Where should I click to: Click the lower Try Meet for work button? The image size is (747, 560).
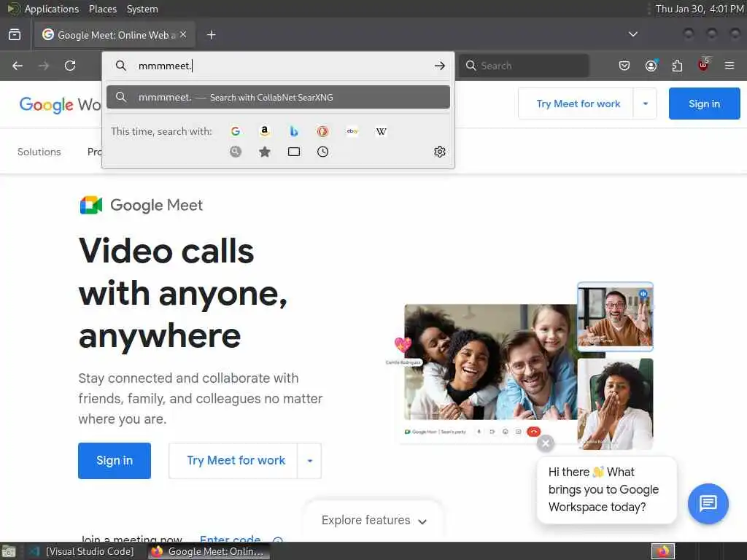[233, 461]
